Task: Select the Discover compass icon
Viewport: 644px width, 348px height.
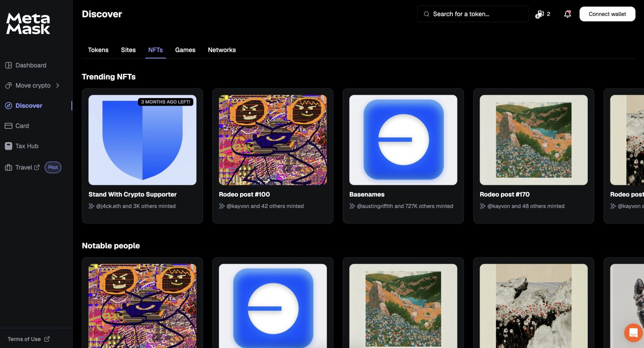Action: (x=8, y=106)
